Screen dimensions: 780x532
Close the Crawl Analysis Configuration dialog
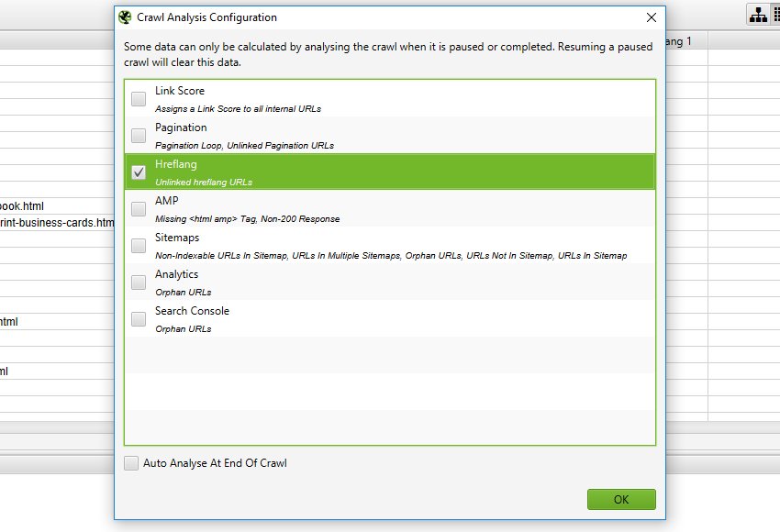click(652, 17)
